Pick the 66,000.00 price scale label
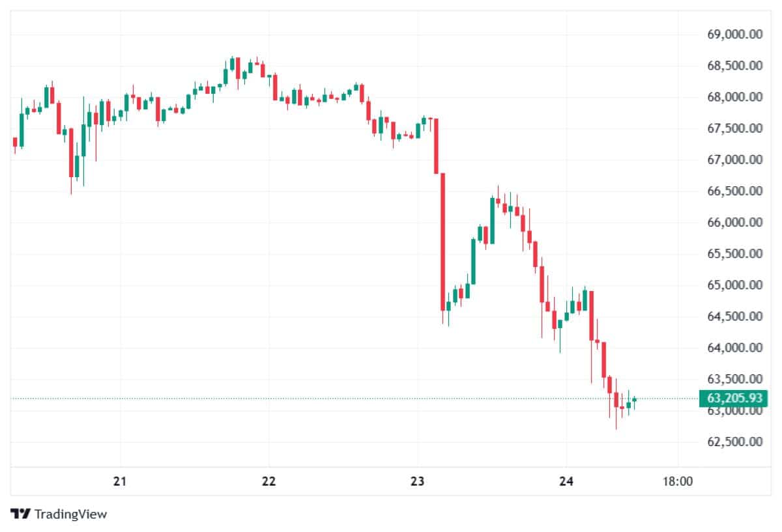782x532 pixels. point(734,222)
